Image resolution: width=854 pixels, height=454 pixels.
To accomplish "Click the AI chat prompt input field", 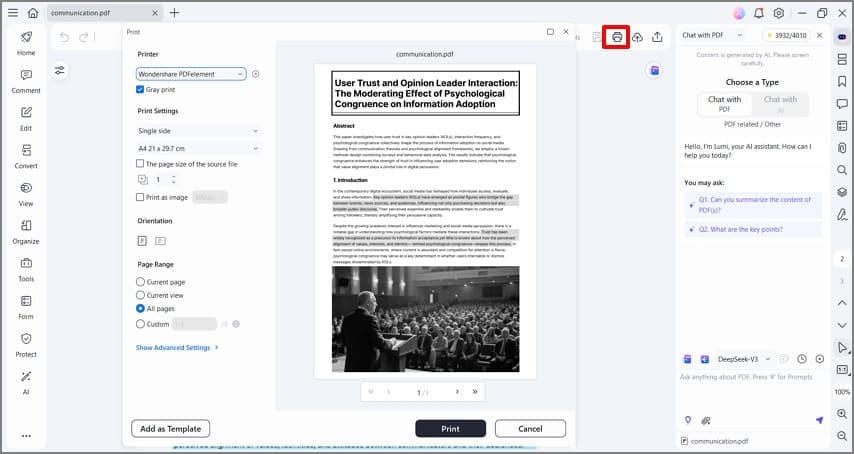I will coord(750,377).
